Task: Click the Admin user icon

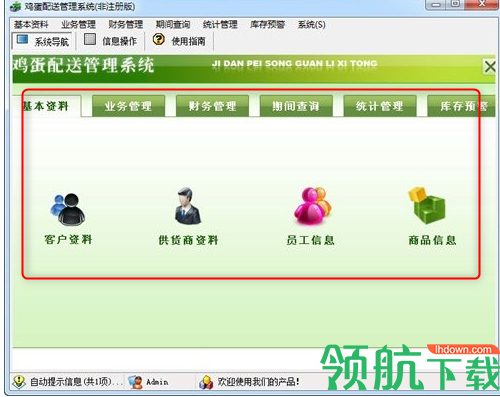Action: click(x=135, y=382)
